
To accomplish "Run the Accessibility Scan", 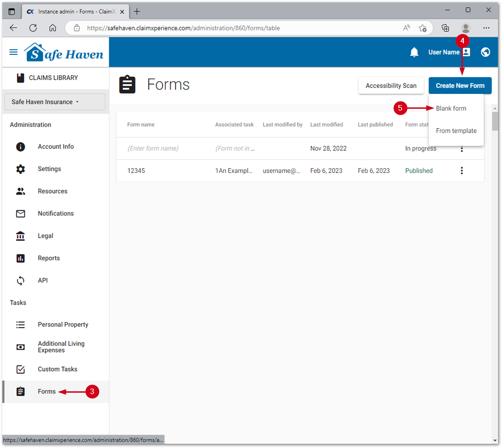I will point(391,86).
